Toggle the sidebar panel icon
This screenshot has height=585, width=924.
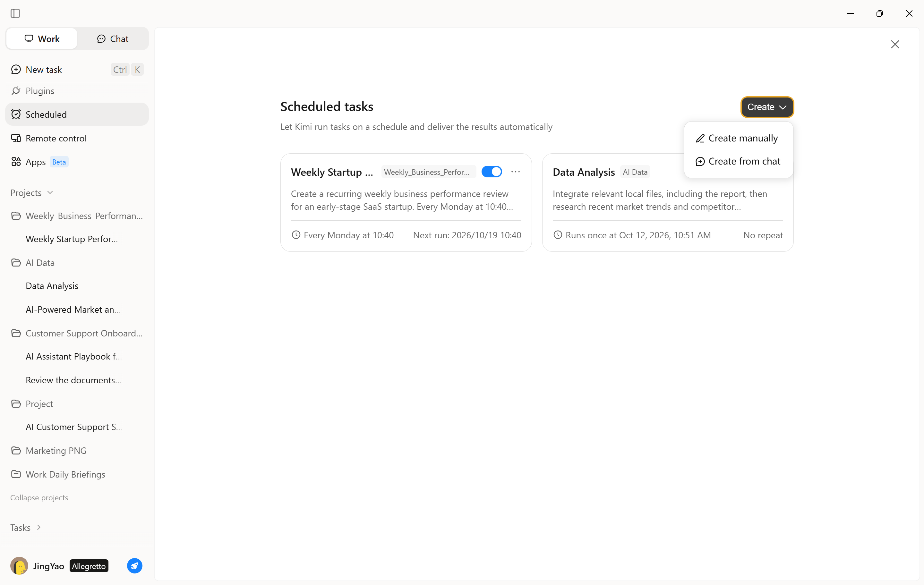15,13
